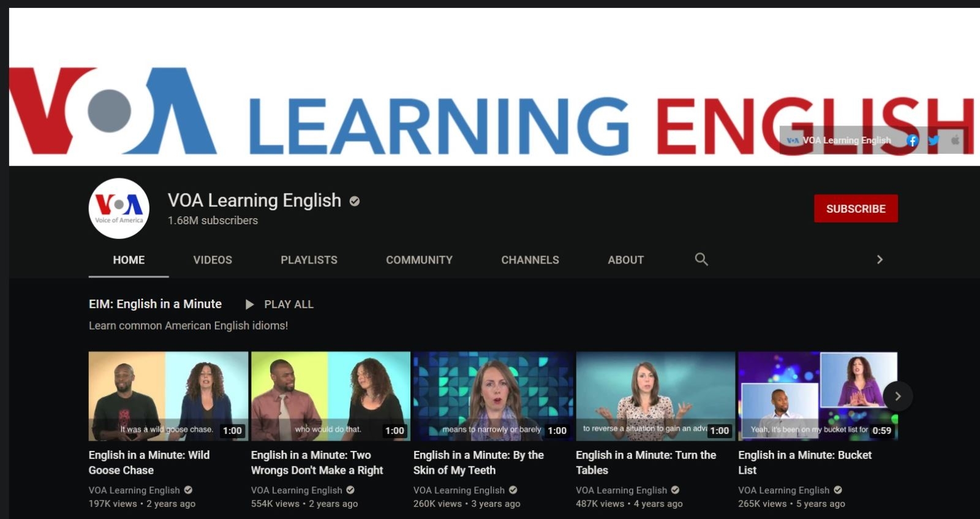Viewport: 980px width, 519px height.
Task: Click the Apple icon in banner
Action: click(x=955, y=140)
